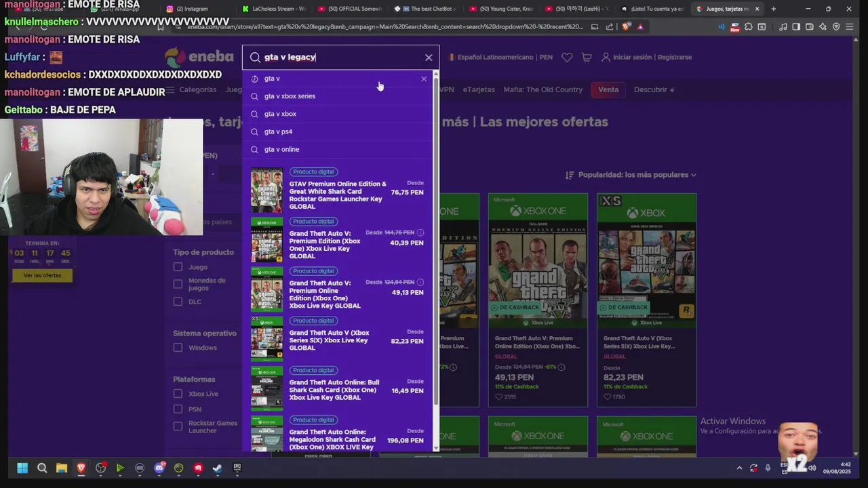The height and width of the screenshot is (488, 868).
Task: Click Iniciar sesión link
Action: [632, 58]
